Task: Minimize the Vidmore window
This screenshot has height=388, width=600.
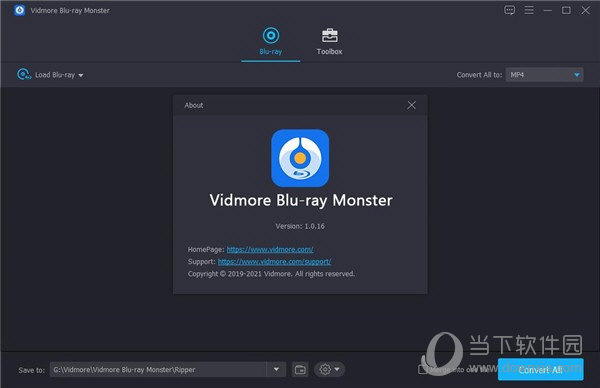Action: point(548,10)
